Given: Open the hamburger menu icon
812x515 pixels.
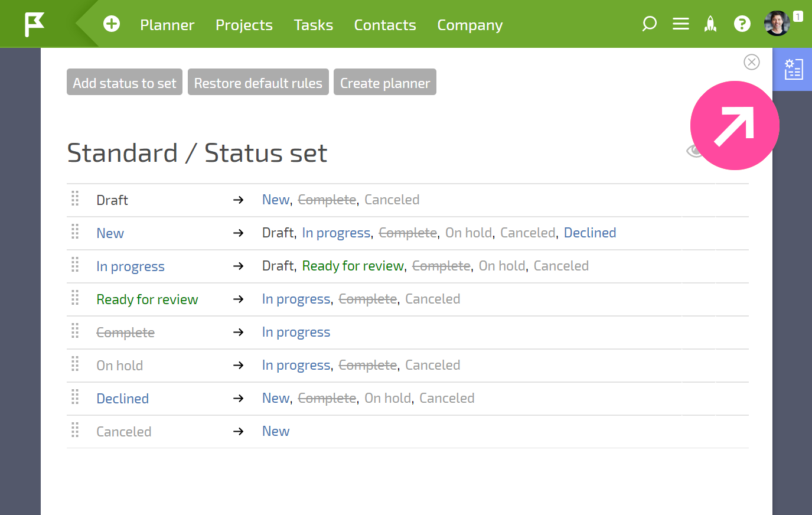Looking at the screenshot, I should click(x=681, y=24).
